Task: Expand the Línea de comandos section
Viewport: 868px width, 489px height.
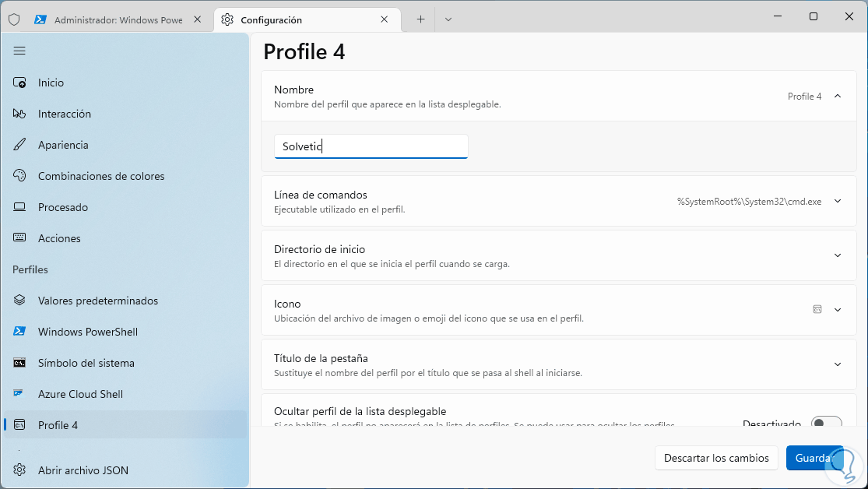Action: 838,201
